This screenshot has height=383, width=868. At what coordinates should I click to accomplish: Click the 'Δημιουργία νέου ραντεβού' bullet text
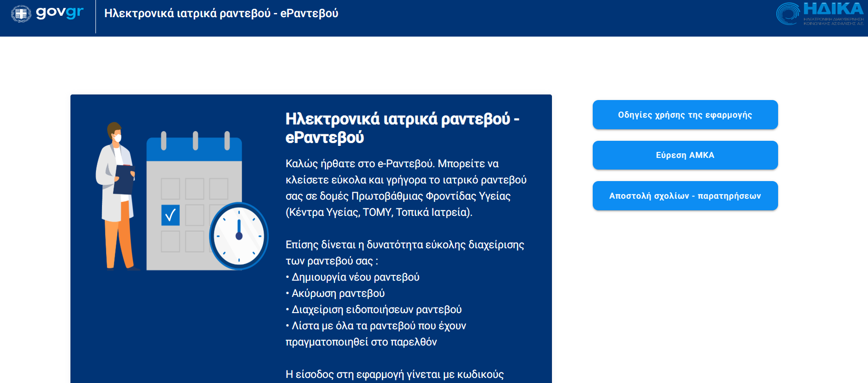355,277
